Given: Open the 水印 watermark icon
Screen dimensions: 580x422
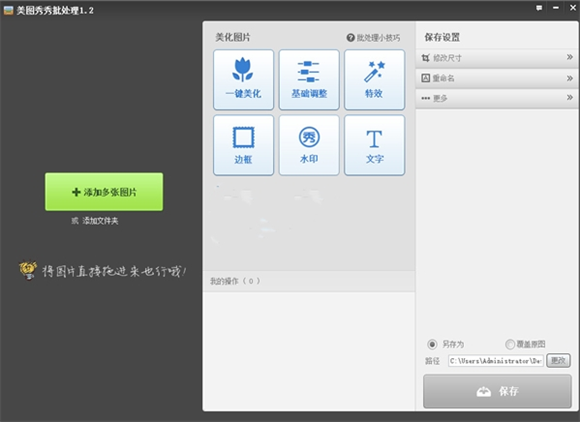Looking at the screenshot, I should [x=309, y=137].
